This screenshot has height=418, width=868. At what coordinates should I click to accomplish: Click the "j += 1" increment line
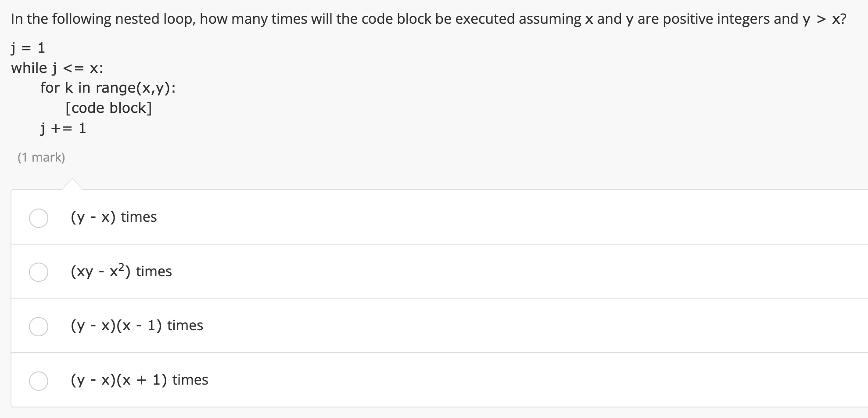[63, 128]
